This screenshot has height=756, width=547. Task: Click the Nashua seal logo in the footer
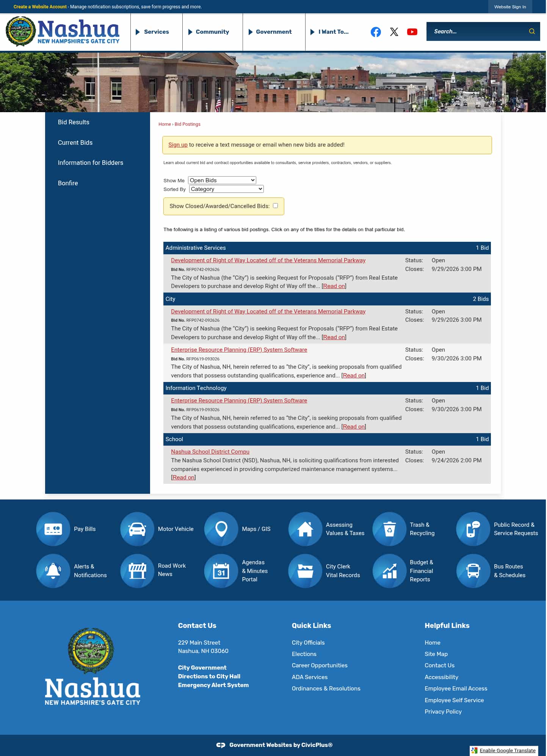point(91,652)
